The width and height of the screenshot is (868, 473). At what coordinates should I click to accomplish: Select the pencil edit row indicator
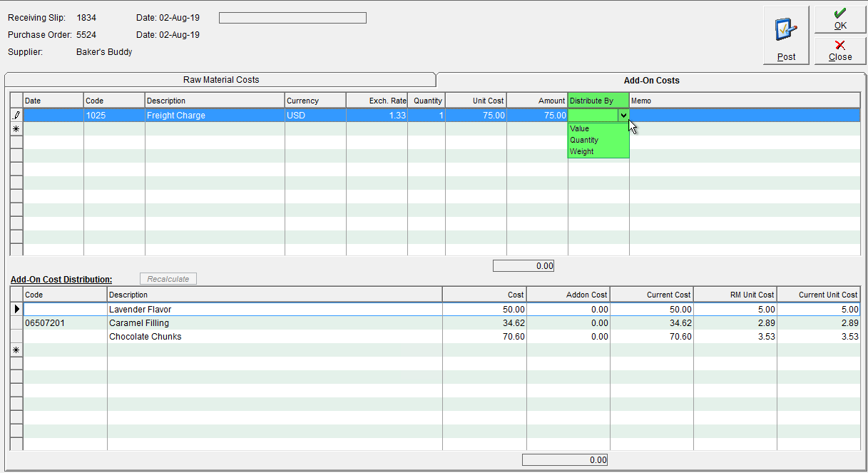[17, 115]
